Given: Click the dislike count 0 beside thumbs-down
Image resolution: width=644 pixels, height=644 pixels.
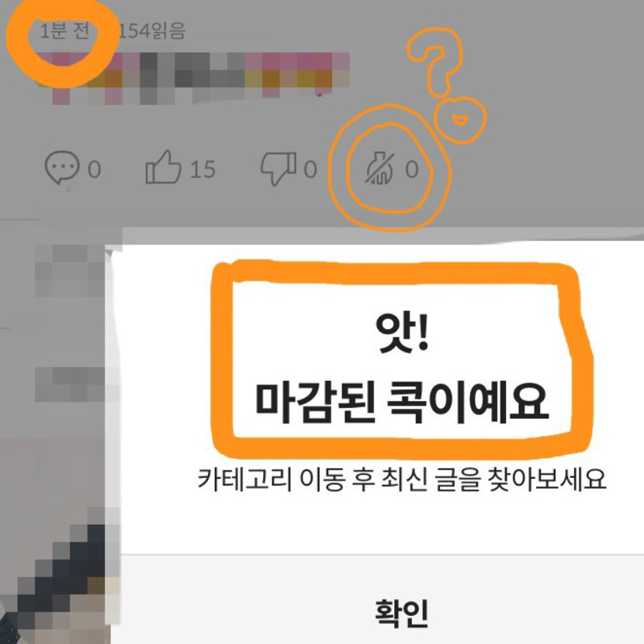Looking at the screenshot, I should pos(310,169).
